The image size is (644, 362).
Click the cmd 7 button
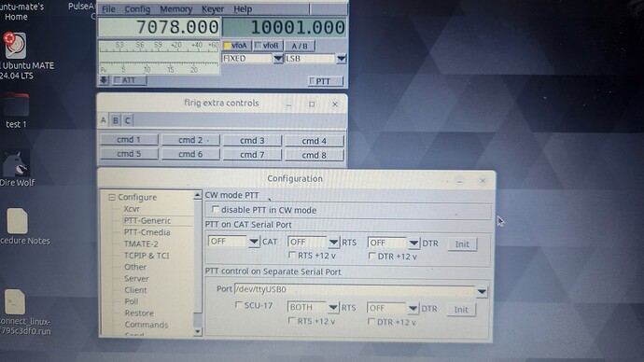click(x=252, y=155)
